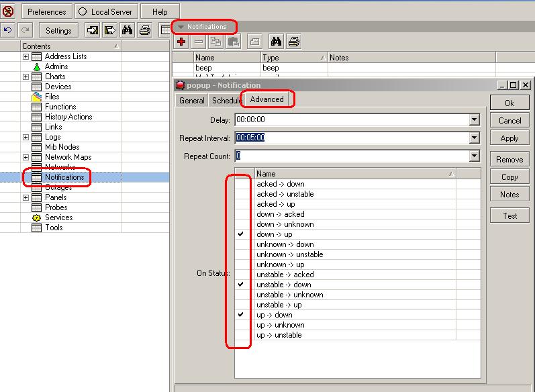Open the Help menu button
This screenshot has height=392, width=535.
click(160, 11)
